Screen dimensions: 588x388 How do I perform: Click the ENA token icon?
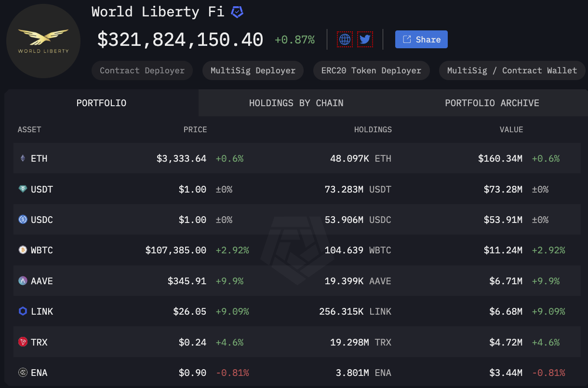tap(23, 373)
